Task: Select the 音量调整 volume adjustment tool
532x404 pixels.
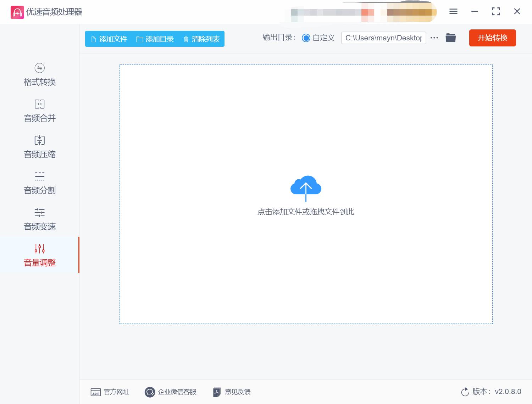Action: point(39,256)
